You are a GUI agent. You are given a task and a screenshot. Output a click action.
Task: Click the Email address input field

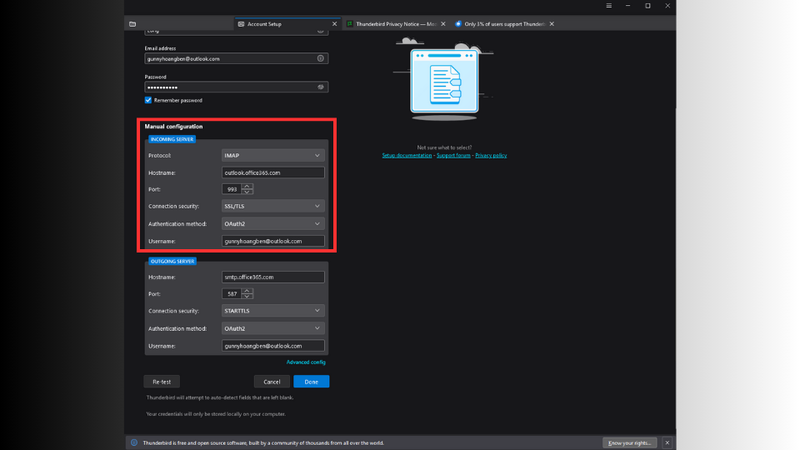(236, 59)
